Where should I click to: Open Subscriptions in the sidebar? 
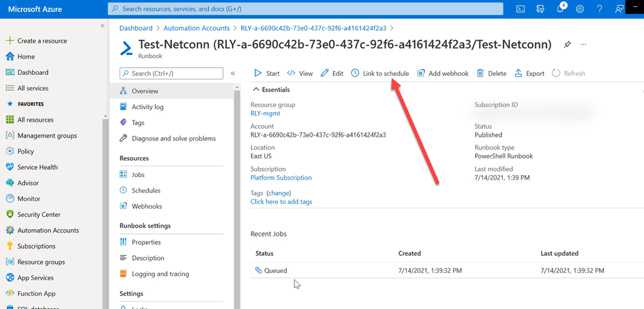click(x=36, y=246)
